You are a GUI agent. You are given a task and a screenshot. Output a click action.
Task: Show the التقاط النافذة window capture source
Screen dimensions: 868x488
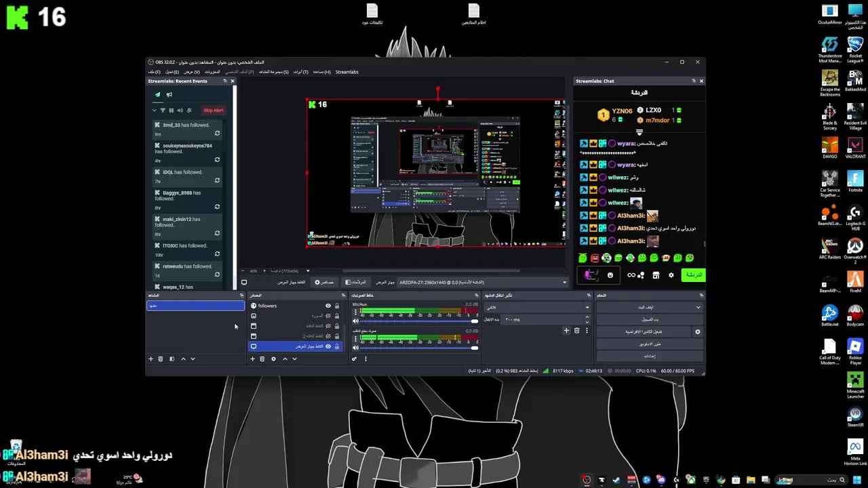click(x=328, y=326)
